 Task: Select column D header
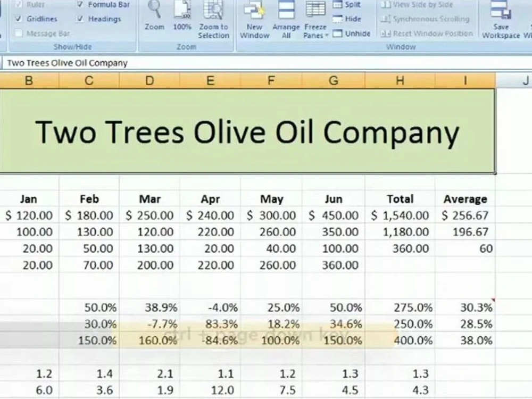point(149,81)
